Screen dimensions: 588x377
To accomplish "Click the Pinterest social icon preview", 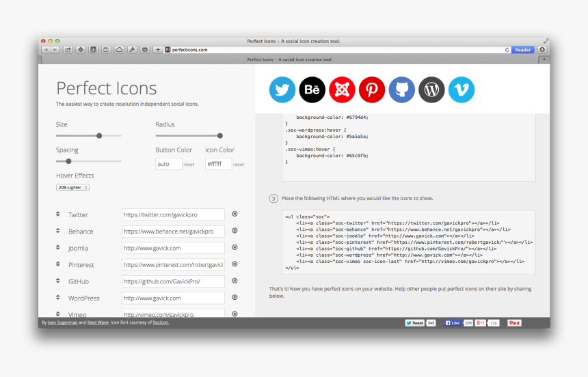I will pos(372,89).
